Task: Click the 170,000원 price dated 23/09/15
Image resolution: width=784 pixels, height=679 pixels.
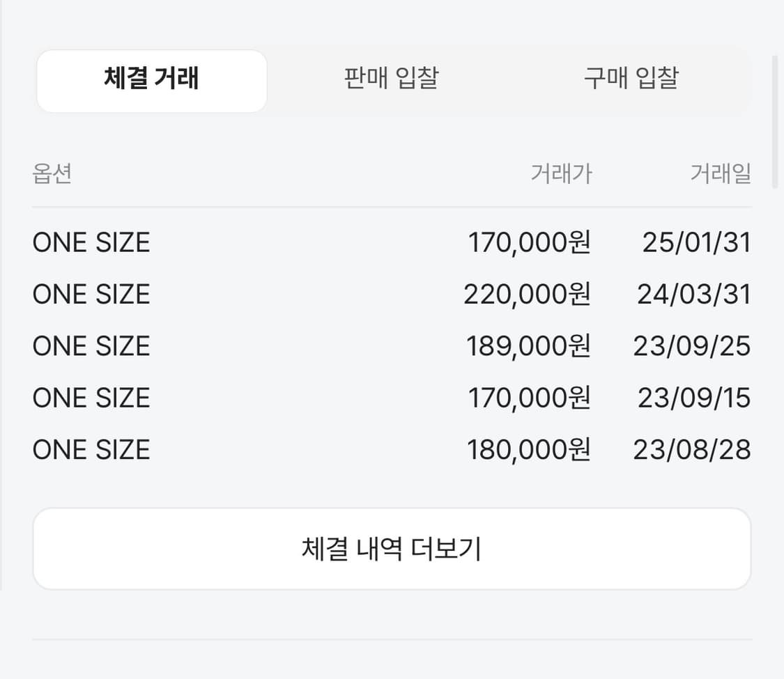Action: click(x=528, y=398)
